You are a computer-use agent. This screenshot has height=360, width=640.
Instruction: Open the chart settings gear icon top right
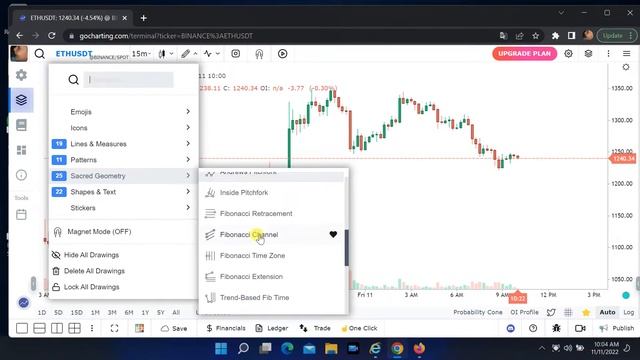pos(568,53)
